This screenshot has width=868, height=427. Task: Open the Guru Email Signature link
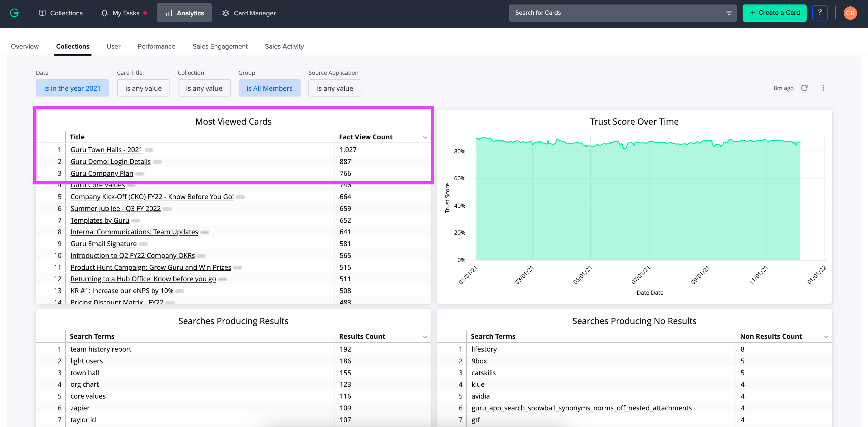(103, 244)
